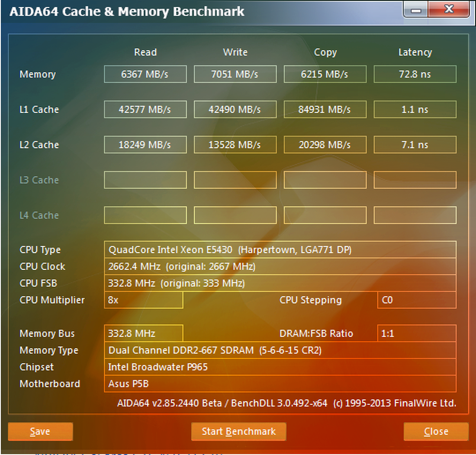Click the Write column header
The height and width of the screenshot is (455, 476).
pos(235,52)
